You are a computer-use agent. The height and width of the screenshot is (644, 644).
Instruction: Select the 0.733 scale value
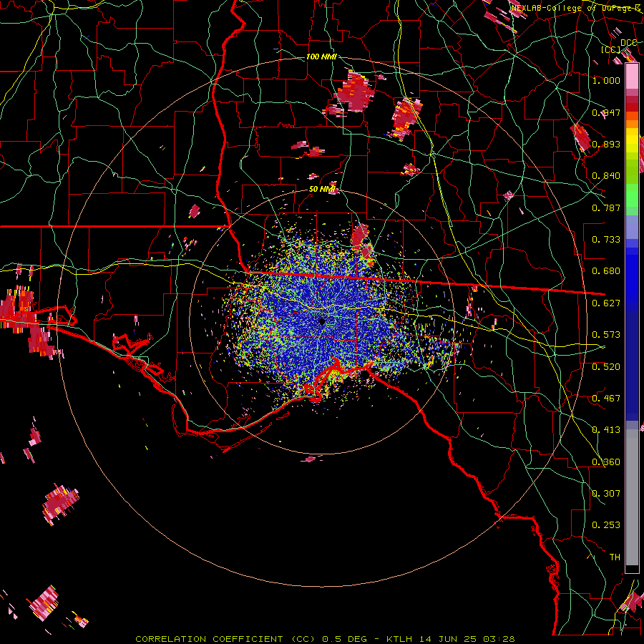point(606,240)
